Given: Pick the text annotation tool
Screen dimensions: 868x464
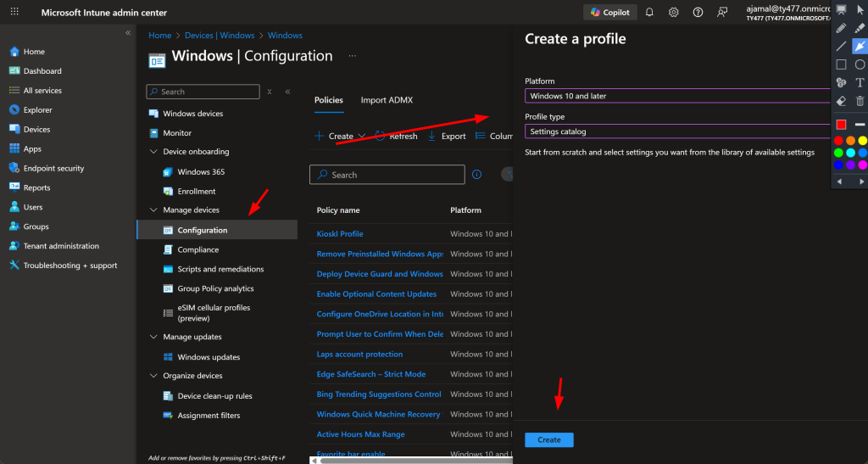Looking at the screenshot, I should click(860, 82).
